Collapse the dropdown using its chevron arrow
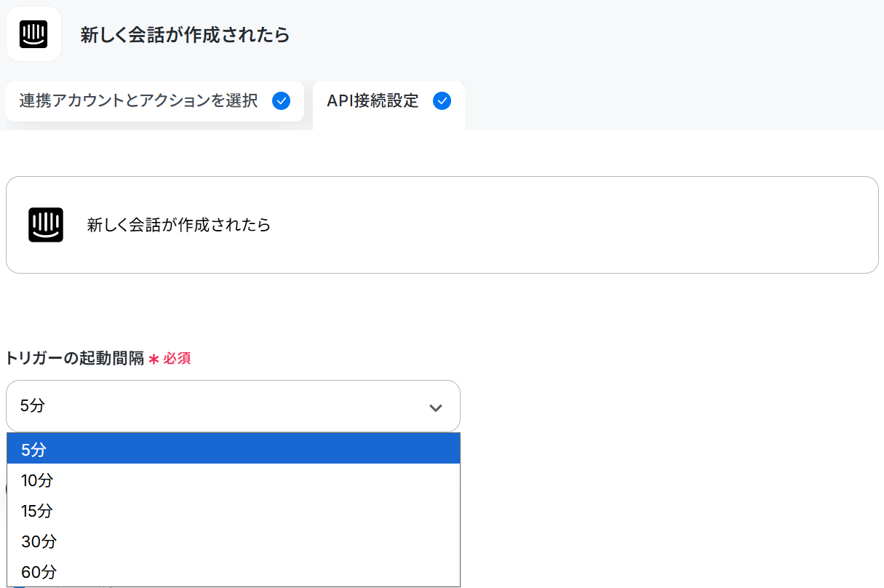This screenshot has height=588, width=884. click(436, 408)
